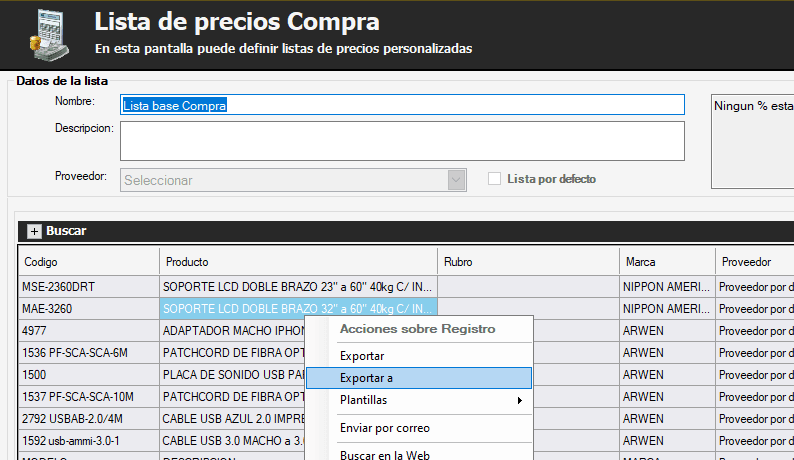
Task: Select the row with code 4977
Action: pyautogui.click(x=88, y=331)
